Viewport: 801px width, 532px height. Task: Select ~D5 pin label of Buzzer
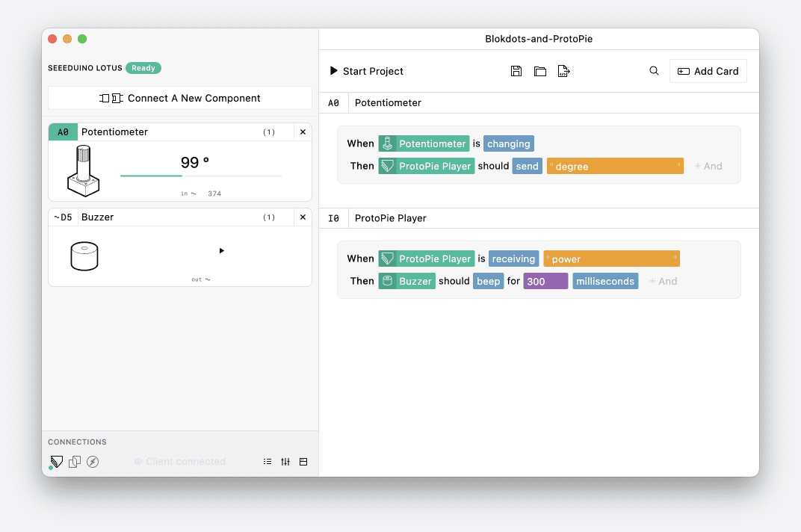[63, 217]
